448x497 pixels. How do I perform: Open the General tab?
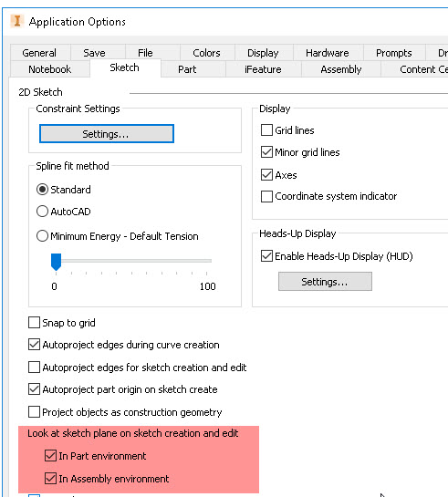(39, 53)
